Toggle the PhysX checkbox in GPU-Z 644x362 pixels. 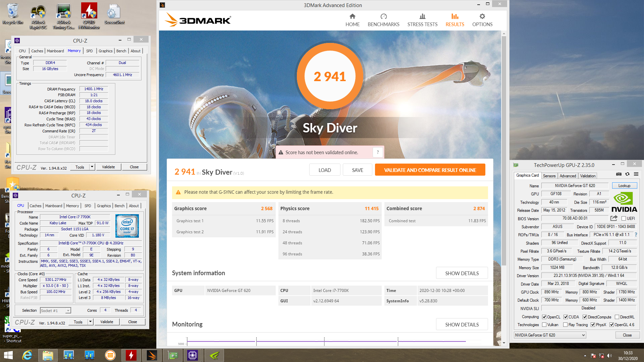tap(593, 325)
